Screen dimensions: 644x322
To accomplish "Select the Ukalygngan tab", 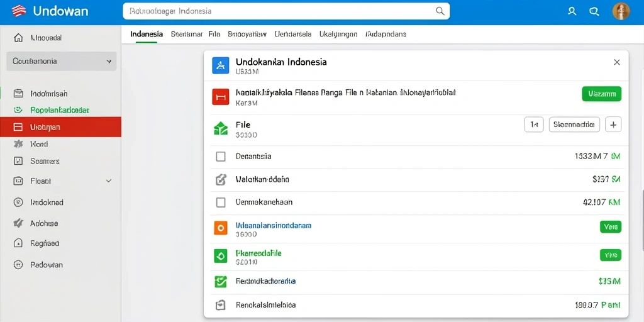I will [338, 35].
